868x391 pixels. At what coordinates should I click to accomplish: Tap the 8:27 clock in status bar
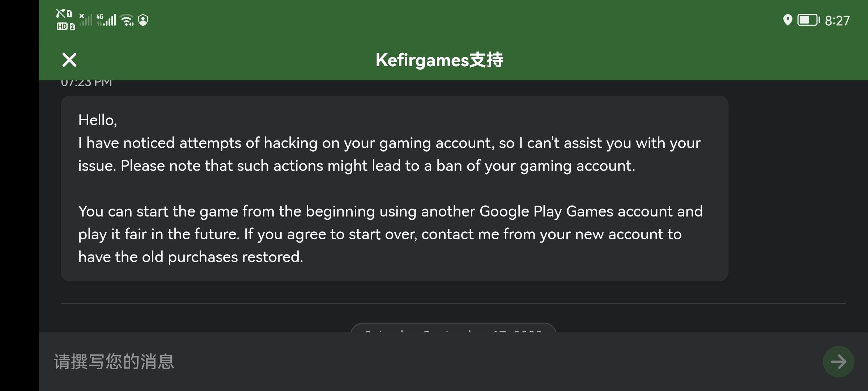[837, 21]
